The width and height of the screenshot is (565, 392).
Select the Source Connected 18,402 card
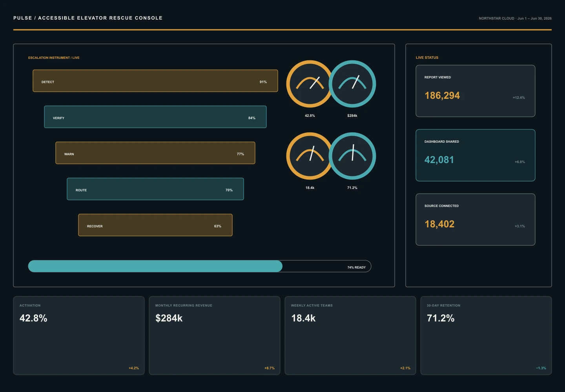[x=476, y=220]
